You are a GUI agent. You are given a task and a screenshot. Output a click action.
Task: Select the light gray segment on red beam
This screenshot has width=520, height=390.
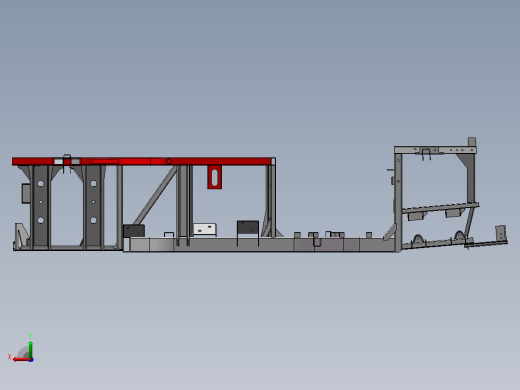click(59, 162)
